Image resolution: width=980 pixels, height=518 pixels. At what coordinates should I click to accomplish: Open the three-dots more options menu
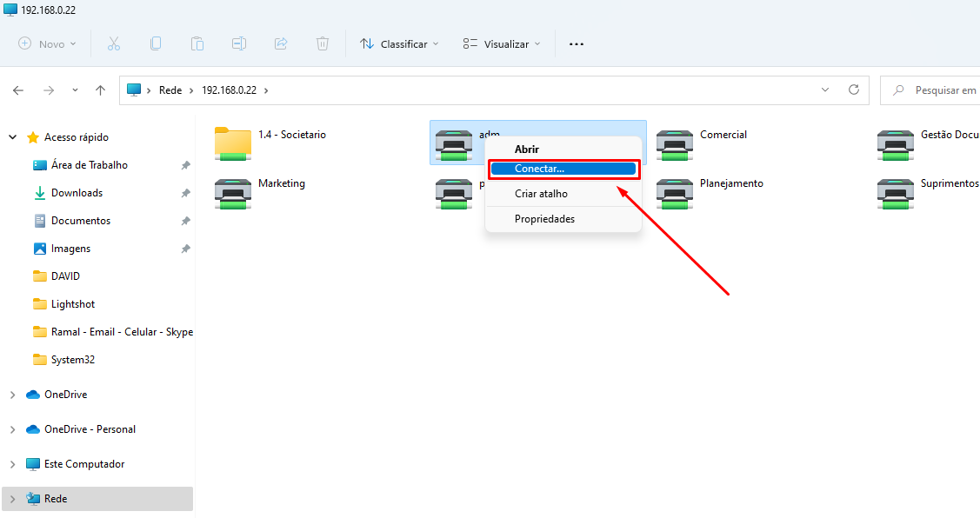point(576,43)
